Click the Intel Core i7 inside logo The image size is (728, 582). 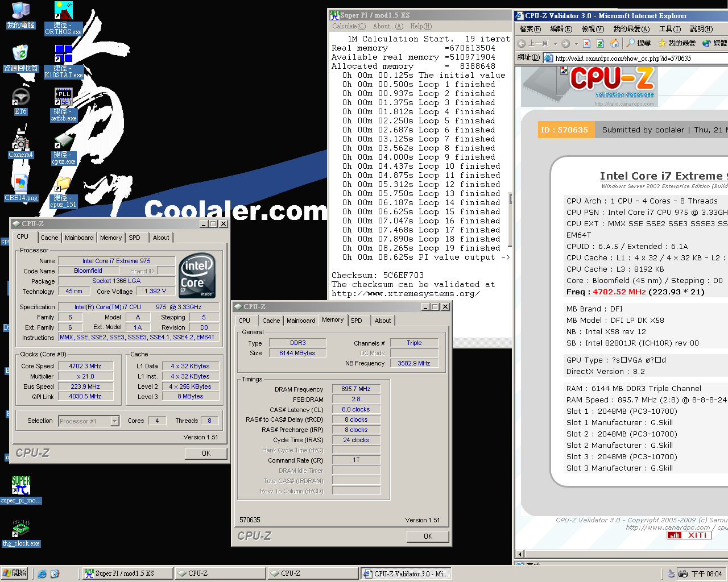(x=197, y=276)
